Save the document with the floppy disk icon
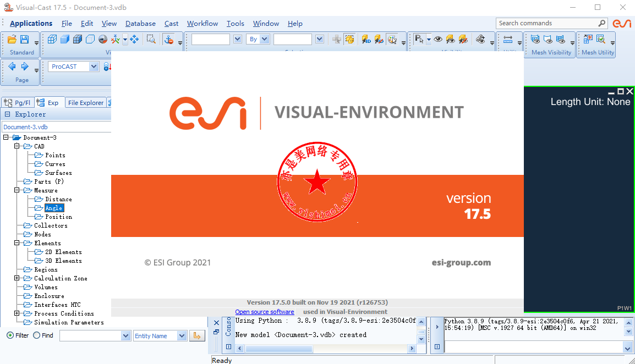This screenshot has width=635, height=364. click(25, 39)
